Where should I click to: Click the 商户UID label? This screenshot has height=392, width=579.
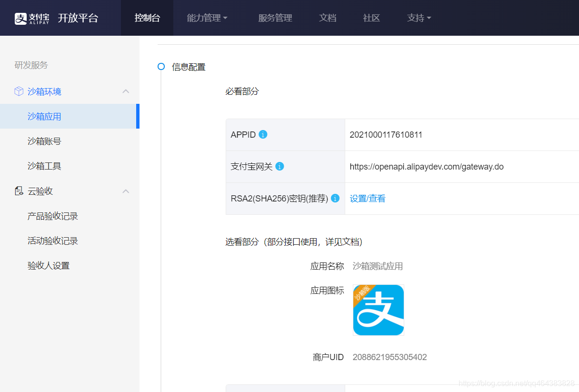(328, 357)
